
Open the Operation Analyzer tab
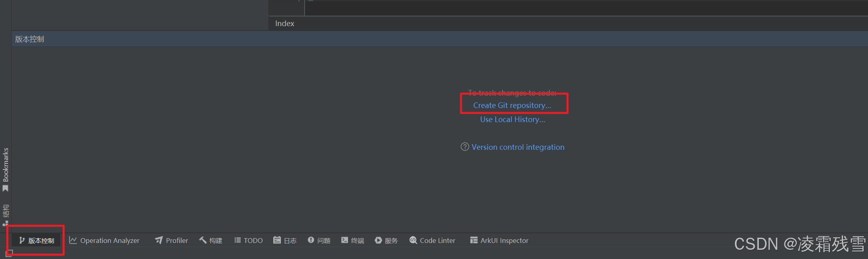[x=104, y=241]
